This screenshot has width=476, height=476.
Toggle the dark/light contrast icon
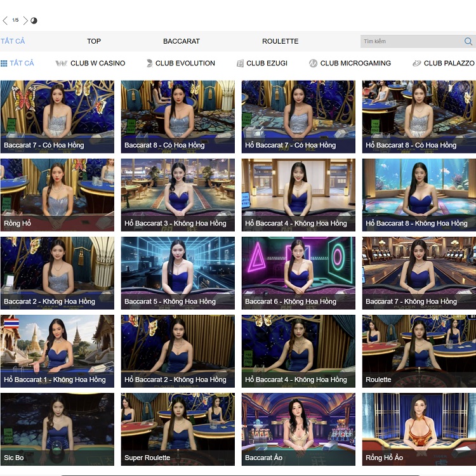[x=34, y=20]
